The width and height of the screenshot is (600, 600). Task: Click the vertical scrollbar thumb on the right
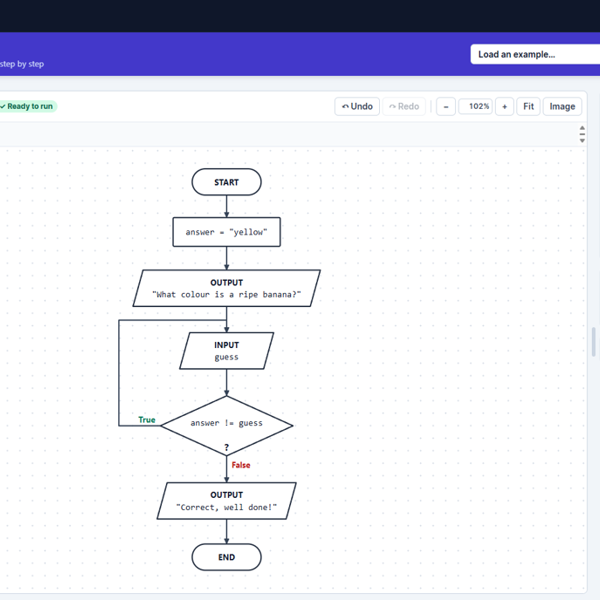[593, 342]
